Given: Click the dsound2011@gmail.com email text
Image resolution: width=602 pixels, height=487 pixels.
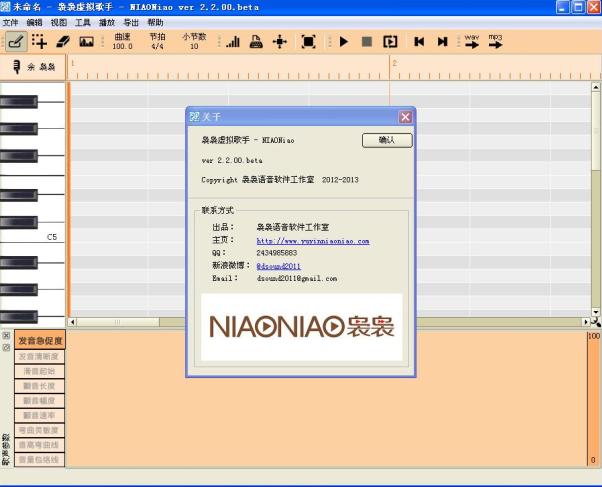Looking at the screenshot, I should pyautogui.click(x=297, y=278).
